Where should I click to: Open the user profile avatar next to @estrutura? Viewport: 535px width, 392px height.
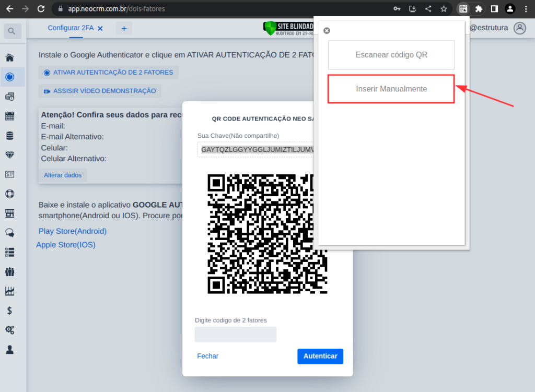[x=519, y=28]
